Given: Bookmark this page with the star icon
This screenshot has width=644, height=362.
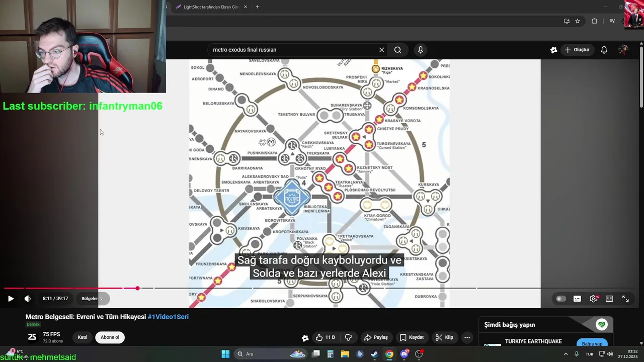Looking at the screenshot, I should pyautogui.click(x=578, y=21).
